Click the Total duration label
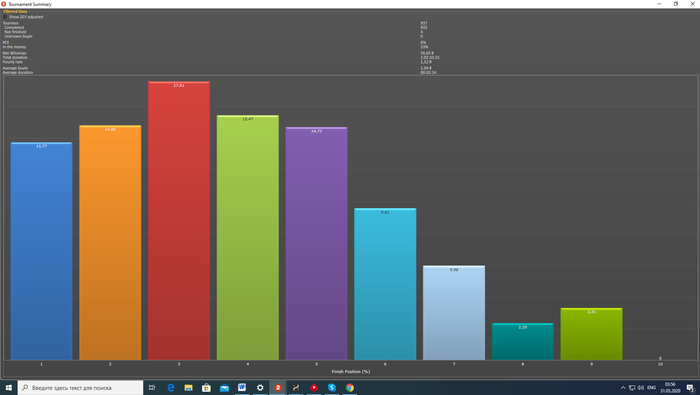Screen dimensions: 700x395 pos(15,58)
